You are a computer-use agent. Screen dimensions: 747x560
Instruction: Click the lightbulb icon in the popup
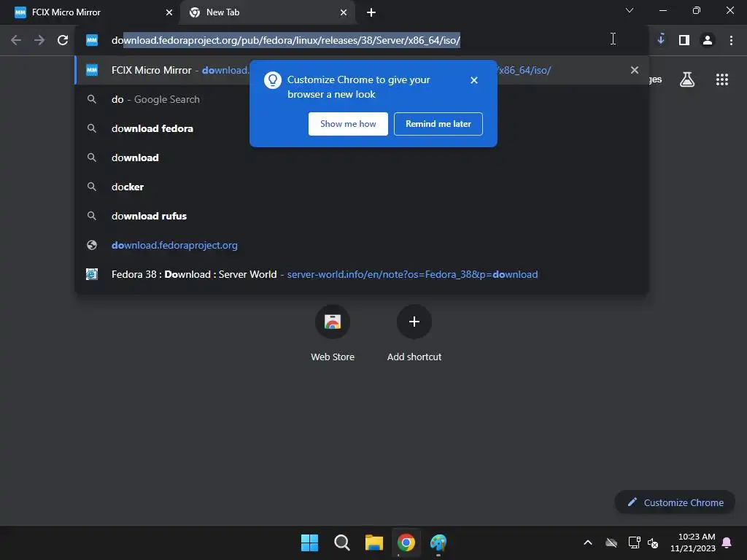coord(273,80)
